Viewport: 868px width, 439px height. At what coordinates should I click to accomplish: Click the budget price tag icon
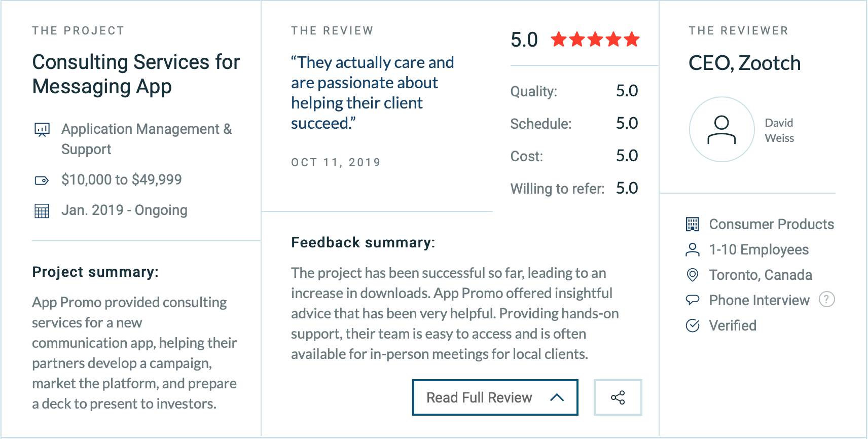pyautogui.click(x=42, y=180)
